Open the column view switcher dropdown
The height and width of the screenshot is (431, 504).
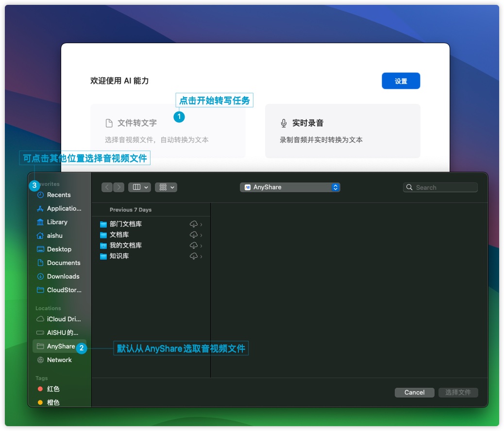[x=139, y=187]
